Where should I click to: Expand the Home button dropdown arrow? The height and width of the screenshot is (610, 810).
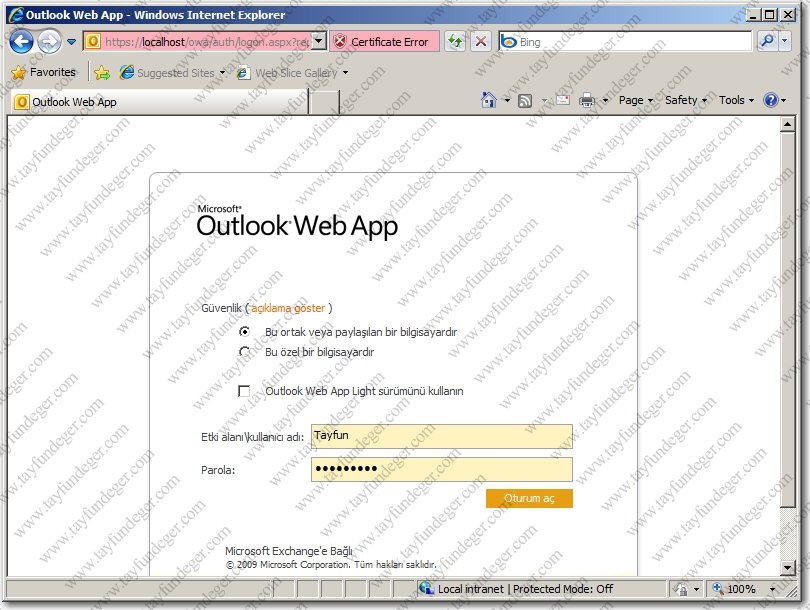(507, 100)
